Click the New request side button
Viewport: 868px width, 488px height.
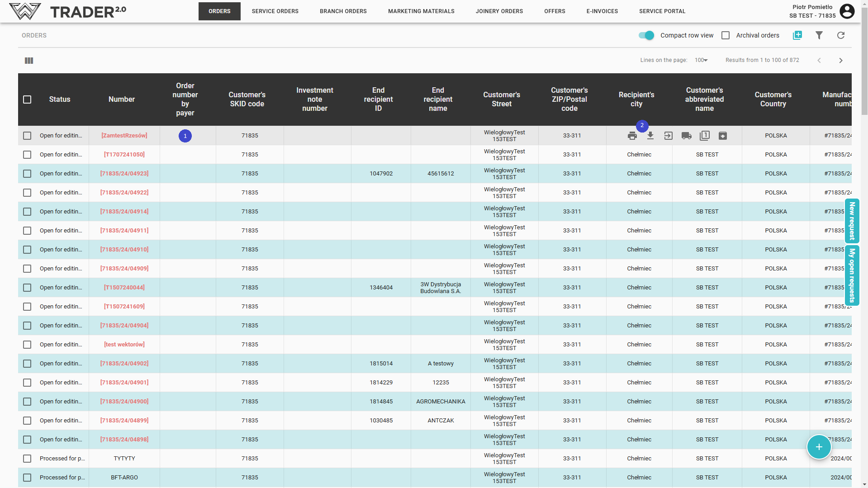tap(852, 221)
